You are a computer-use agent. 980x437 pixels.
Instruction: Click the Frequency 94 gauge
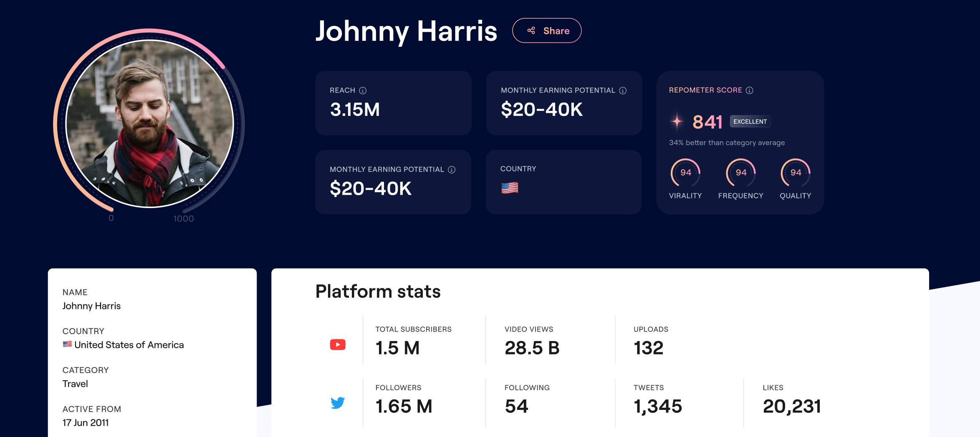741,173
